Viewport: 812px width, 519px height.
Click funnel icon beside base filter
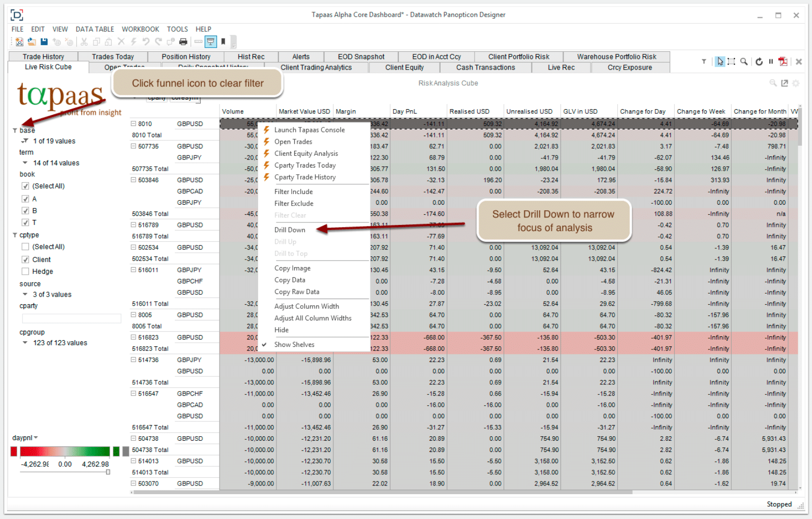pos(15,131)
